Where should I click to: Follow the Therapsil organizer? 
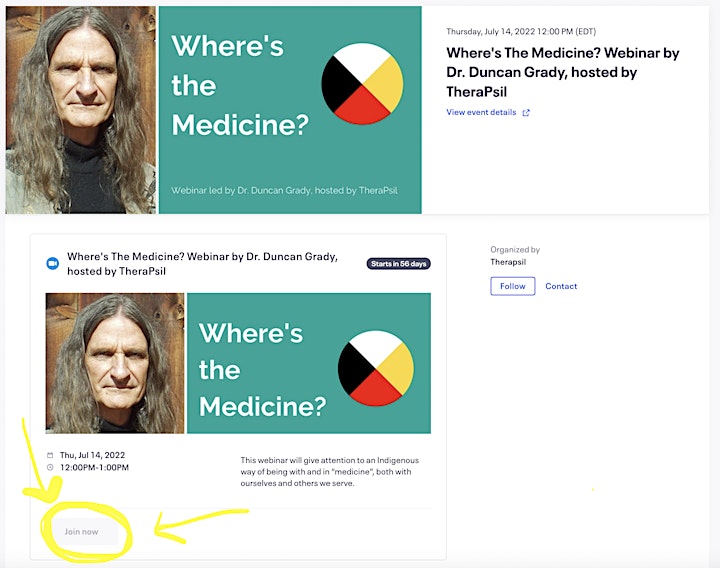pyautogui.click(x=512, y=286)
